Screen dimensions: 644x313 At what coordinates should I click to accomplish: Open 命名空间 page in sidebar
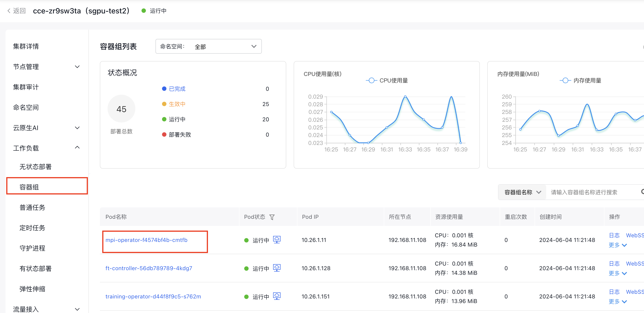click(26, 107)
